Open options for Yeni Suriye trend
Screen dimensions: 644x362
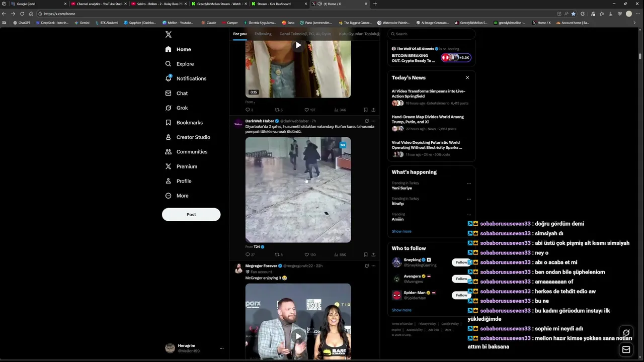click(469, 184)
